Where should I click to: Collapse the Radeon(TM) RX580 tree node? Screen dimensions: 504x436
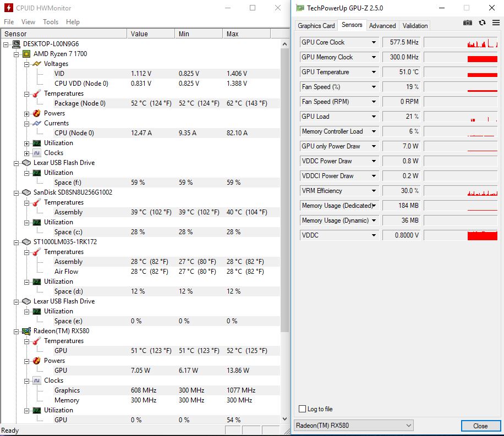tap(16, 331)
